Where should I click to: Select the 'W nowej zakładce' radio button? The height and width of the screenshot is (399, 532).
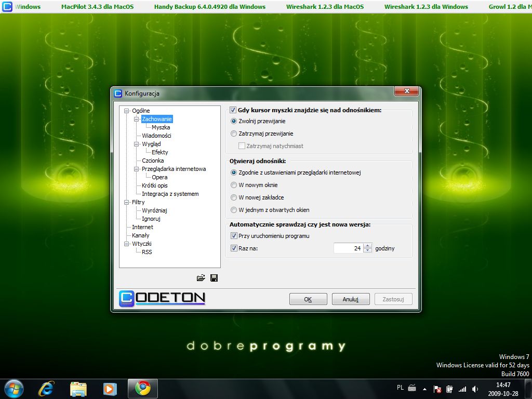(x=233, y=197)
